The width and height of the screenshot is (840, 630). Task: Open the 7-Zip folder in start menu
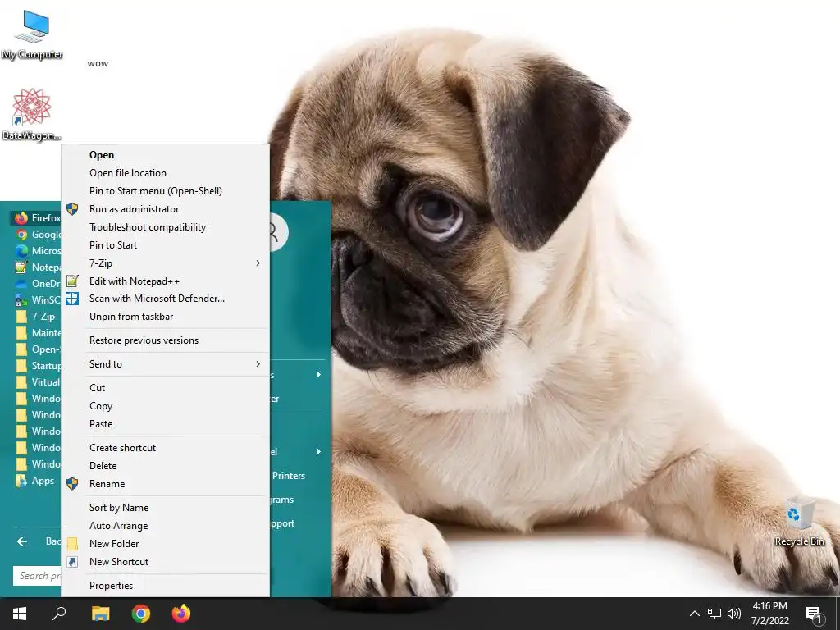35,317
